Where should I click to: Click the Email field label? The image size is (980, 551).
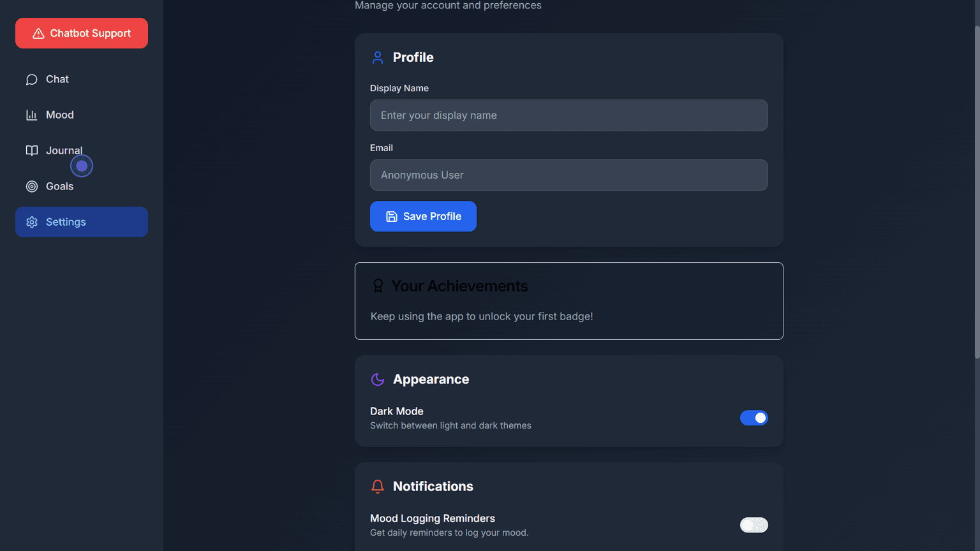pyautogui.click(x=382, y=148)
